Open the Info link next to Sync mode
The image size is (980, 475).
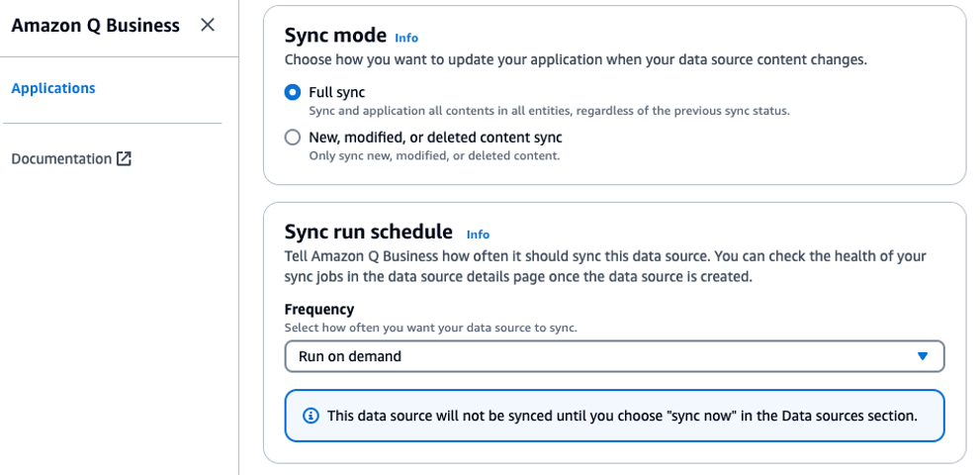pyautogui.click(x=406, y=38)
